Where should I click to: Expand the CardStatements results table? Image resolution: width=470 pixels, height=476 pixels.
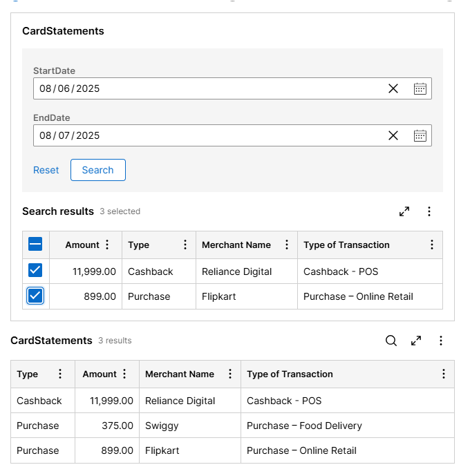click(416, 341)
